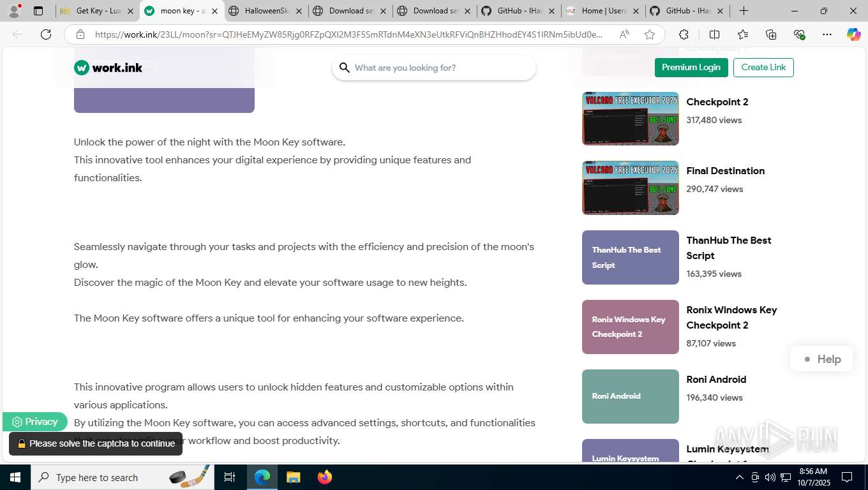This screenshot has width=868, height=490.
Task: Open a new tab with plus button
Action: coord(744,11)
